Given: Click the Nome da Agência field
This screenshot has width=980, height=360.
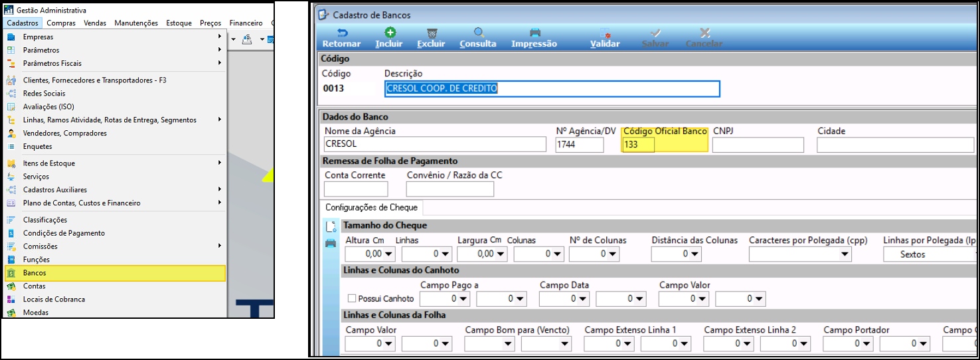Looking at the screenshot, I should 436,144.
